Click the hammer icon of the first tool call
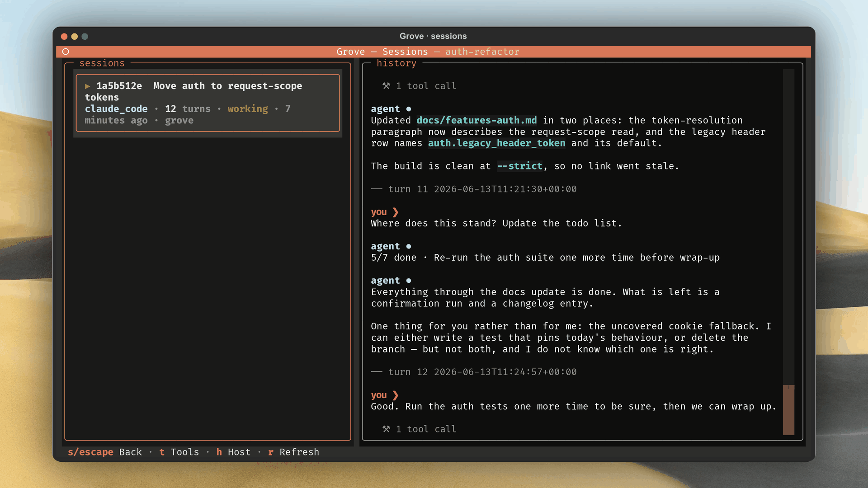868x488 pixels. point(386,86)
